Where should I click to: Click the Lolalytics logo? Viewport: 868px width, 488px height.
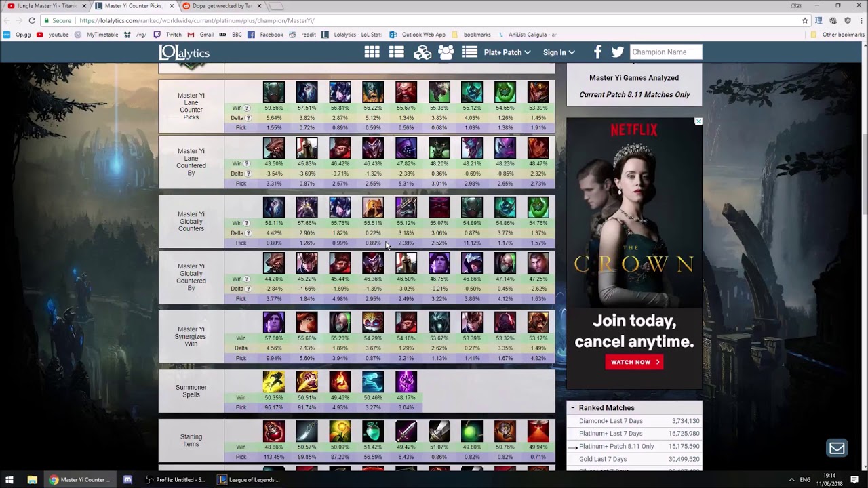[184, 52]
